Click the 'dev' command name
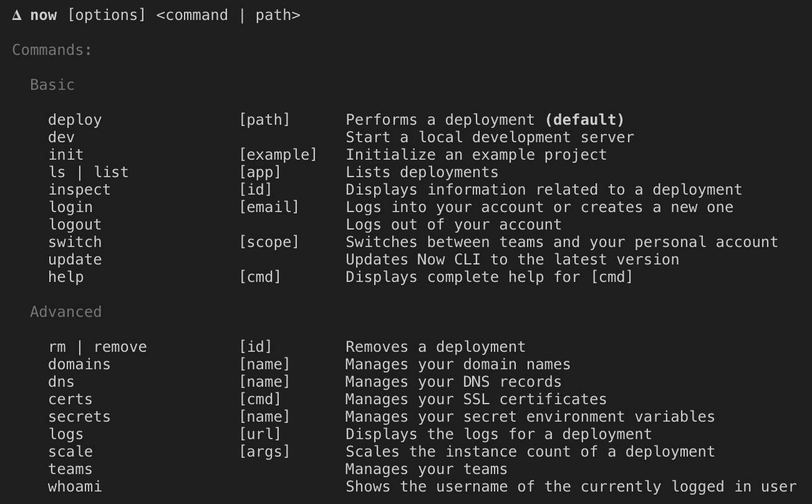 click(x=61, y=137)
